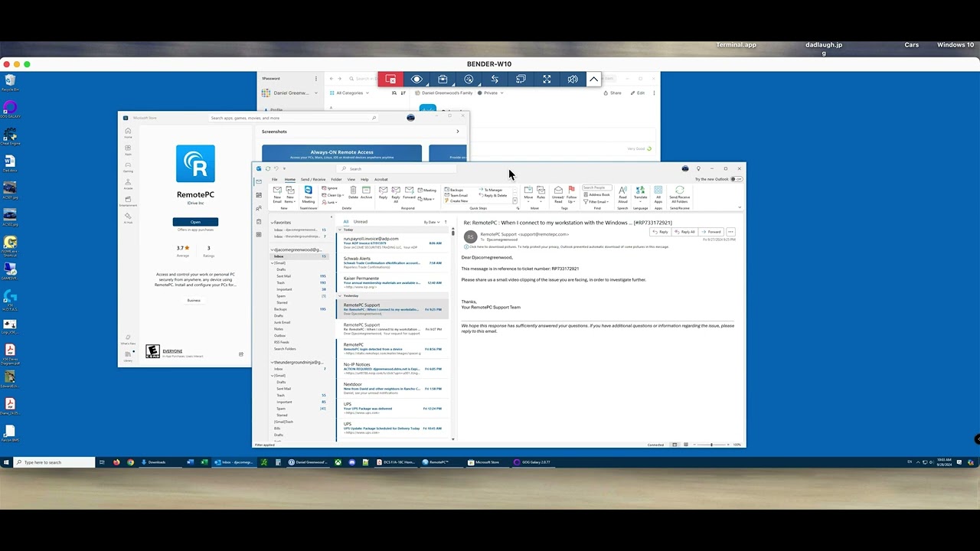Click the Windows Start button
This screenshot has height=551, width=980.
[6, 462]
